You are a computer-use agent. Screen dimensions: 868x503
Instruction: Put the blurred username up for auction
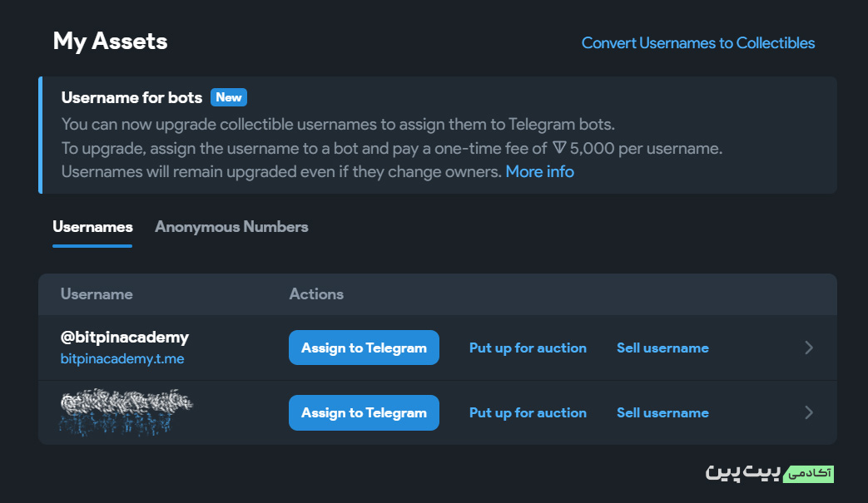pos(528,413)
